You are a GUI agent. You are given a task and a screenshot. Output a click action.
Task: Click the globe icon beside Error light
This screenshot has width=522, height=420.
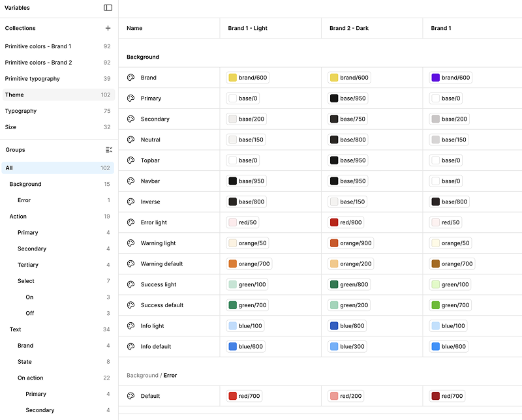(x=132, y=222)
